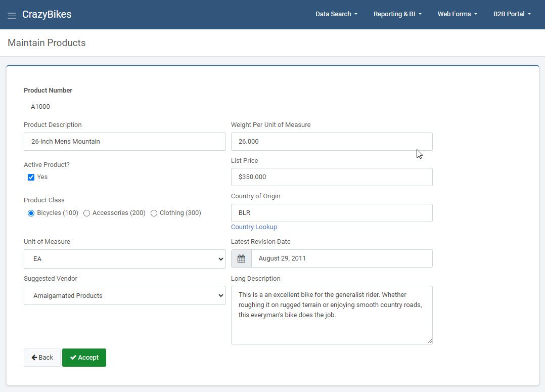This screenshot has width=545, height=392.
Task: Click the CrazyBikes brand title
Action: click(47, 14)
